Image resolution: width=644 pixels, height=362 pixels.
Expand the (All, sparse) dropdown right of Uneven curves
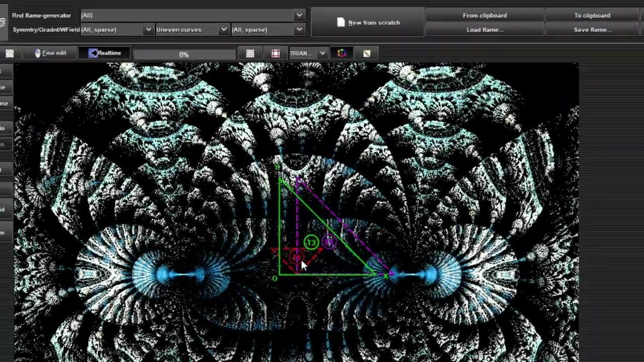(x=268, y=30)
